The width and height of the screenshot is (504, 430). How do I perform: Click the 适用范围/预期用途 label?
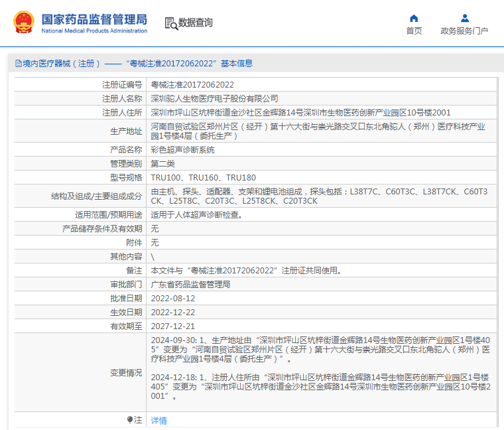click(x=108, y=214)
